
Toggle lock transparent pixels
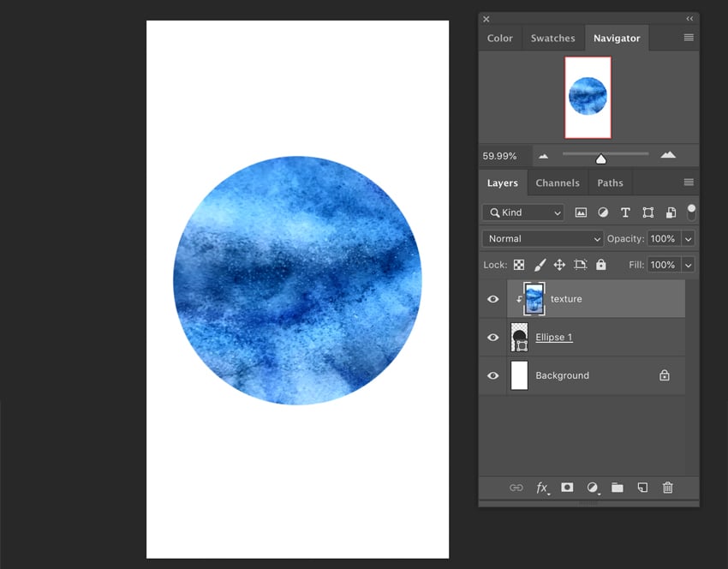point(518,265)
